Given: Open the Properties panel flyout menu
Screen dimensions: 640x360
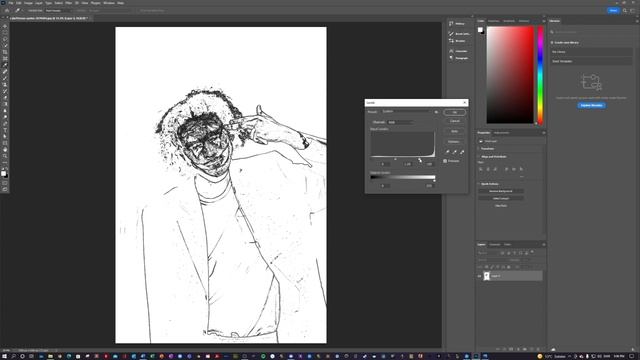Looking at the screenshot, I should [x=543, y=133].
